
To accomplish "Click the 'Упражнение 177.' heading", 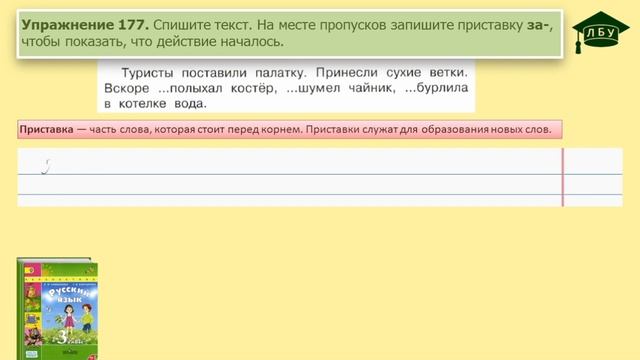I will pos(85,25).
